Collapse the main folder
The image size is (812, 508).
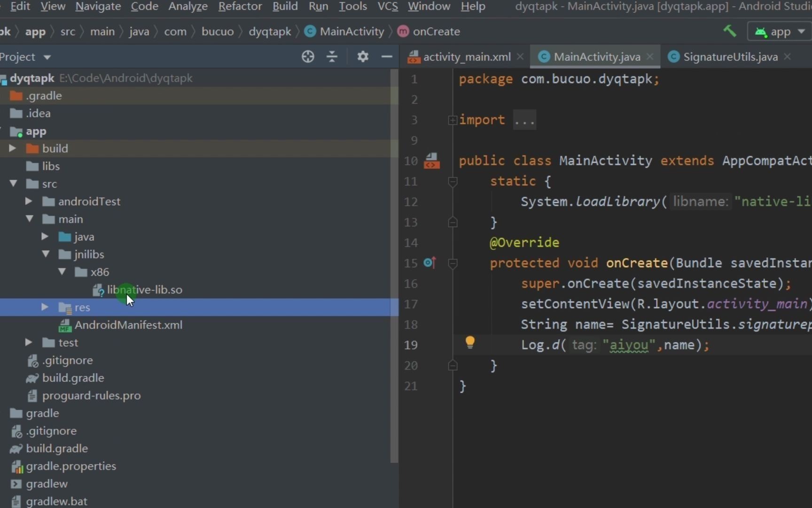(x=30, y=219)
